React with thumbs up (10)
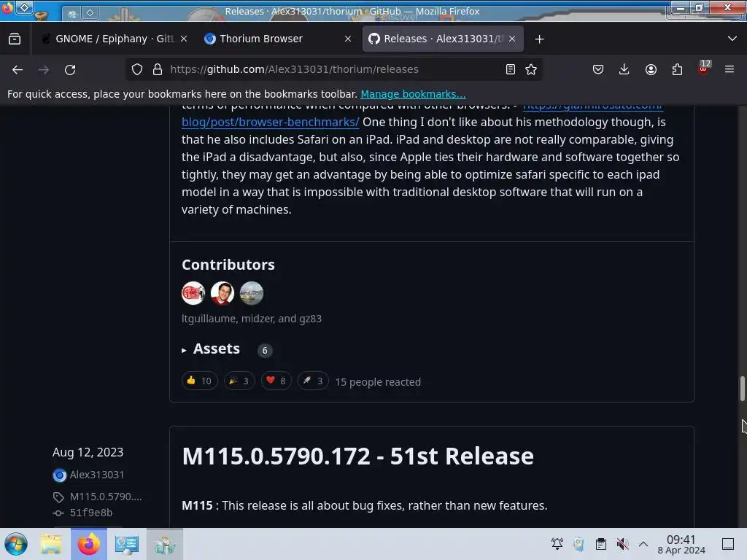The height and width of the screenshot is (560, 747). tap(200, 381)
